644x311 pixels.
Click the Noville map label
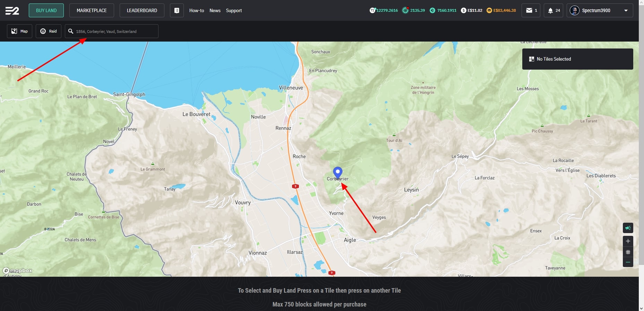coord(258,117)
